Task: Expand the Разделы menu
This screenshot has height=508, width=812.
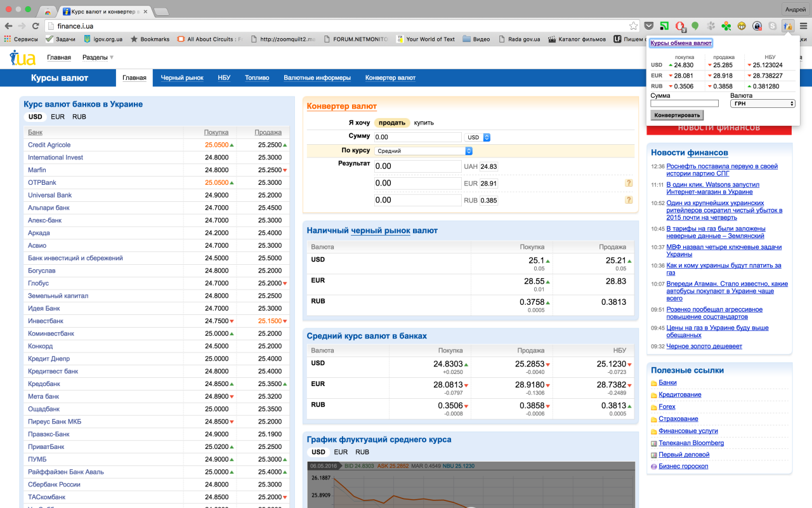Action: coord(98,57)
